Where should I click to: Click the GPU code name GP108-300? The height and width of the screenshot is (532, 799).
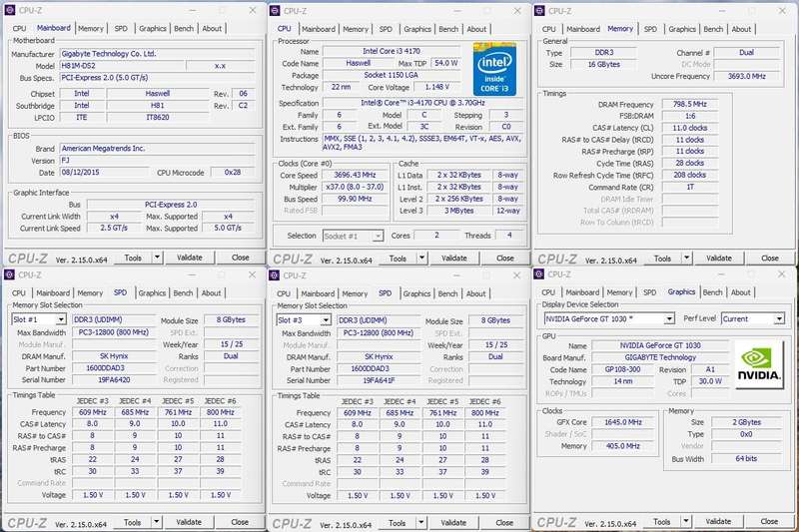click(622, 369)
